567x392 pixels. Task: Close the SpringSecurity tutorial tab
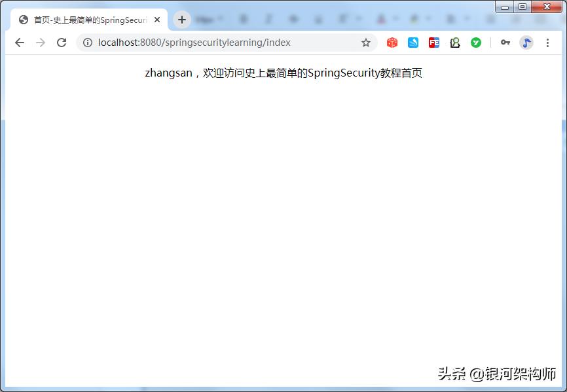156,20
